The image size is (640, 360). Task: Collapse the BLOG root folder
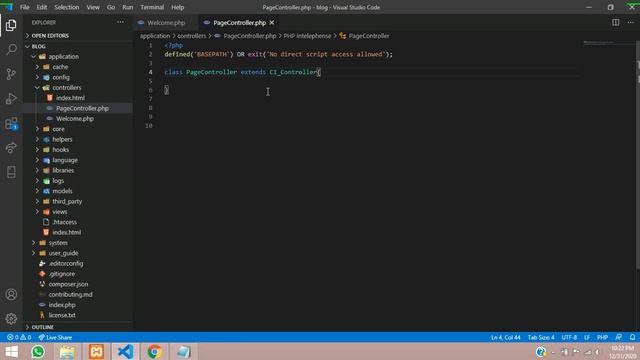[38, 46]
